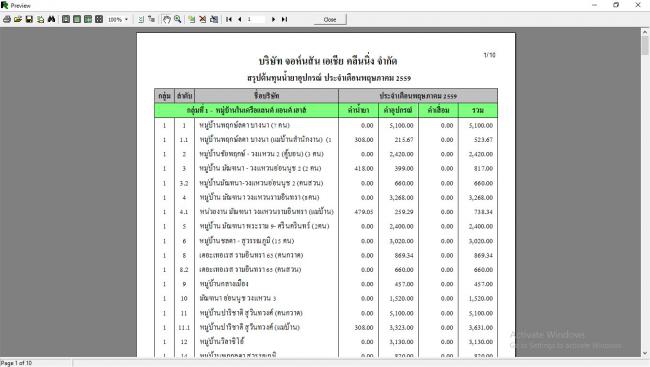Click the scrollbar down arrow
This screenshot has width=650, height=367.
click(x=645, y=353)
